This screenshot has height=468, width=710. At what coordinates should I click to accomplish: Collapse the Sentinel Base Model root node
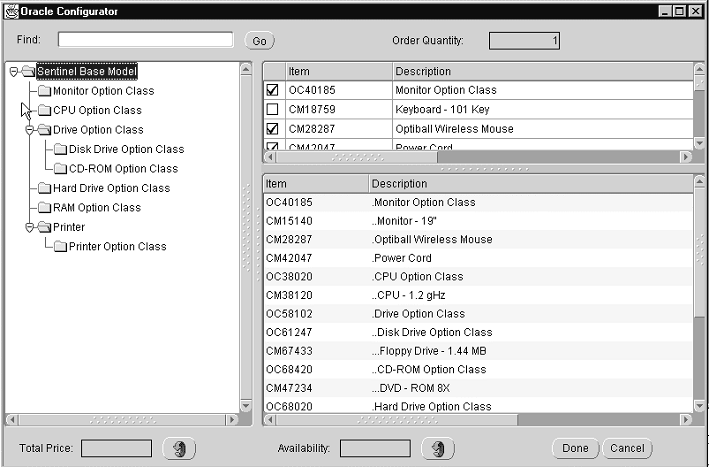(14, 72)
